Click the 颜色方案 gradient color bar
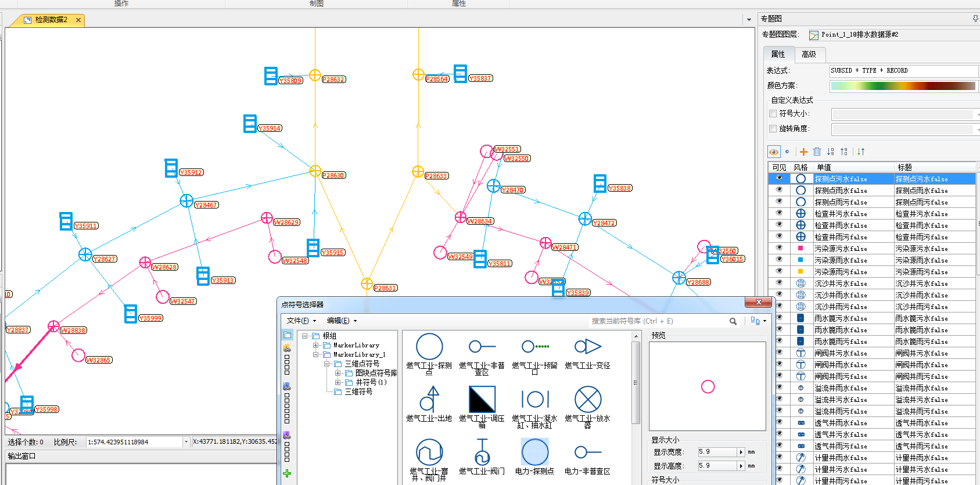This screenshot has width=980, height=485. [x=903, y=86]
